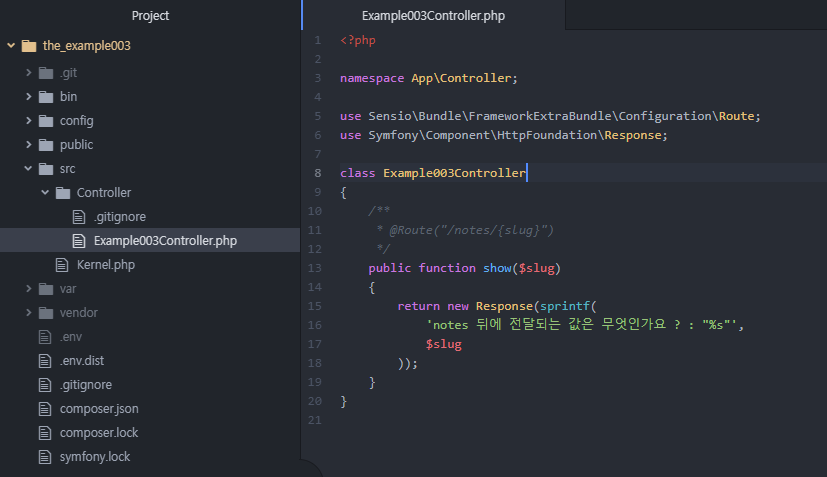Click the .env file icon

(x=45, y=337)
